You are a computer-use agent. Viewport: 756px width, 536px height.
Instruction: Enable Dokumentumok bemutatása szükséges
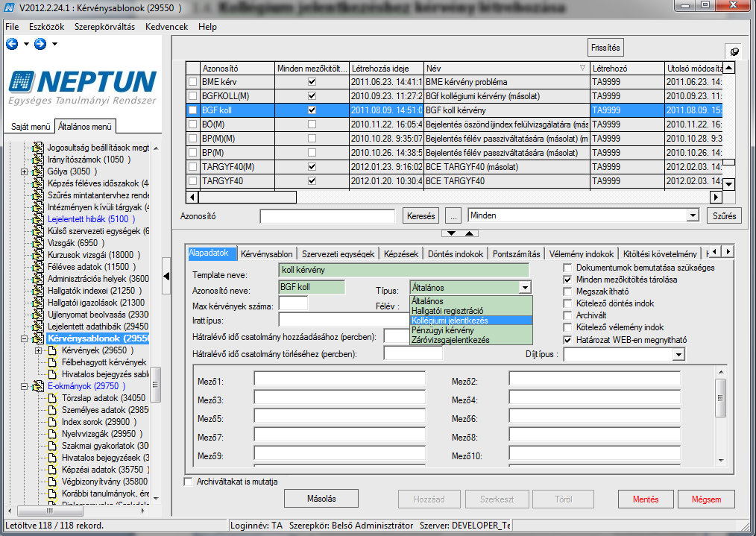point(567,268)
